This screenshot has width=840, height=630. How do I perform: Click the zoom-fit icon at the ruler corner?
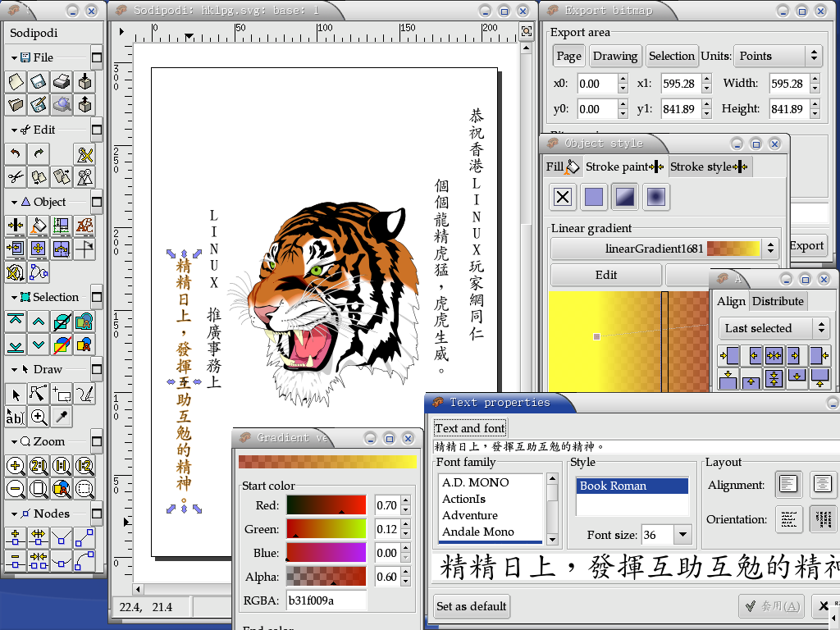click(527, 31)
